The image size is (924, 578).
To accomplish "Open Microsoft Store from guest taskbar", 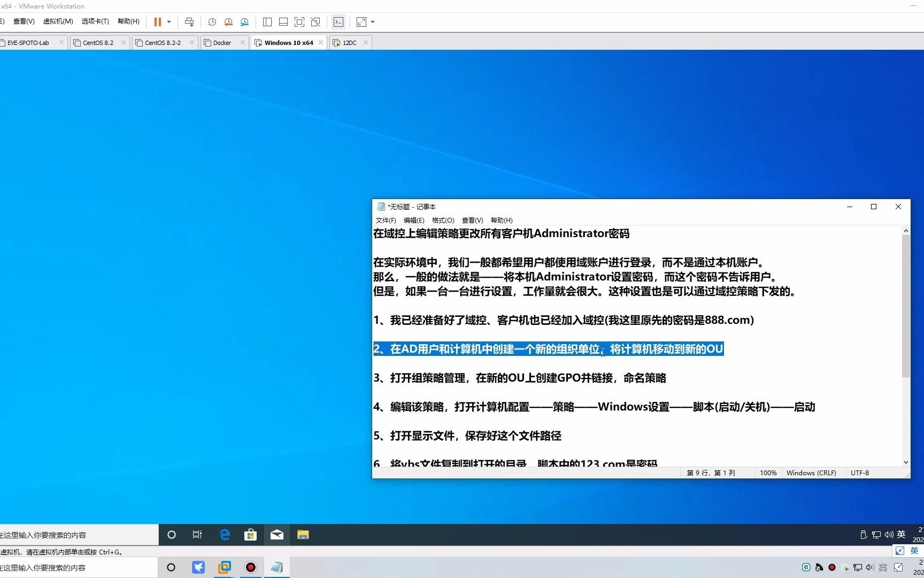I will click(x=250, y=535).
